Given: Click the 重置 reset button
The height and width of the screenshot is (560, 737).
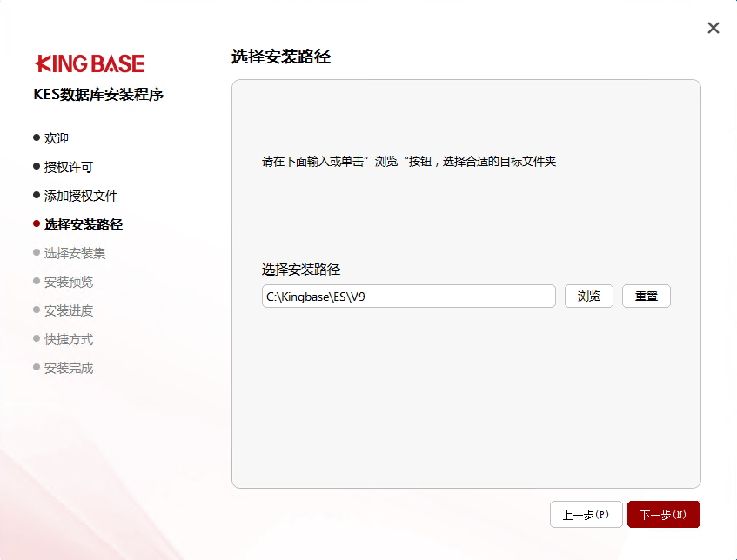Looking at the screenshot, I should (x=646, y=296).
